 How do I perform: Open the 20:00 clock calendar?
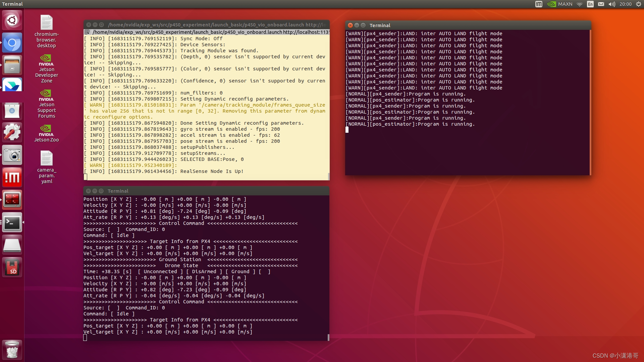[x=625, y=4]
